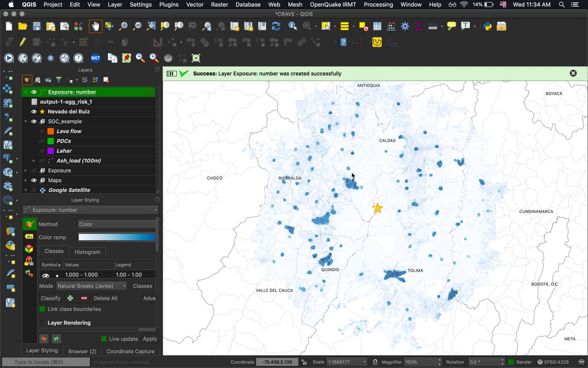Hide the Nevado del Ruiz layer
This screenshot has width=588, height=368.
pyautogui.click(x=33, y=112)
